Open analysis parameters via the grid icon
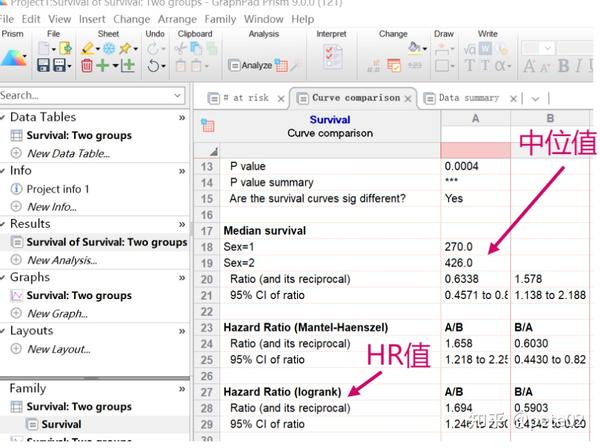The image size is (600, 448). [x=281, y=65]
